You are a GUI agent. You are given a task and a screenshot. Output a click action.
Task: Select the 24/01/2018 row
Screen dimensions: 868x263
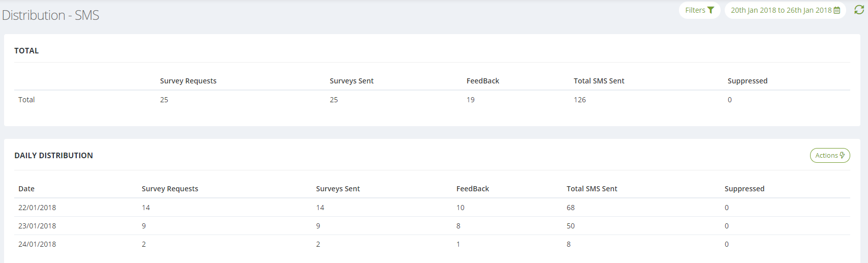(432, 244)
